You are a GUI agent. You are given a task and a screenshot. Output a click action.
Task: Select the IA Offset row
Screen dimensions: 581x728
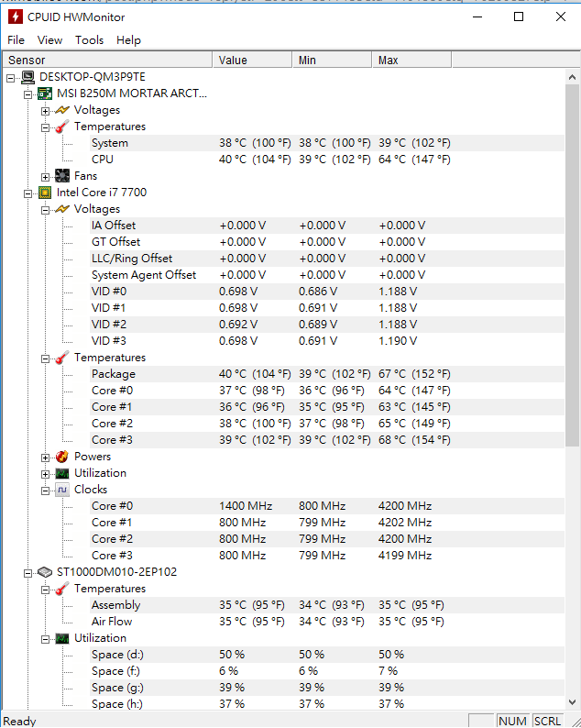[x=327, y=226]
